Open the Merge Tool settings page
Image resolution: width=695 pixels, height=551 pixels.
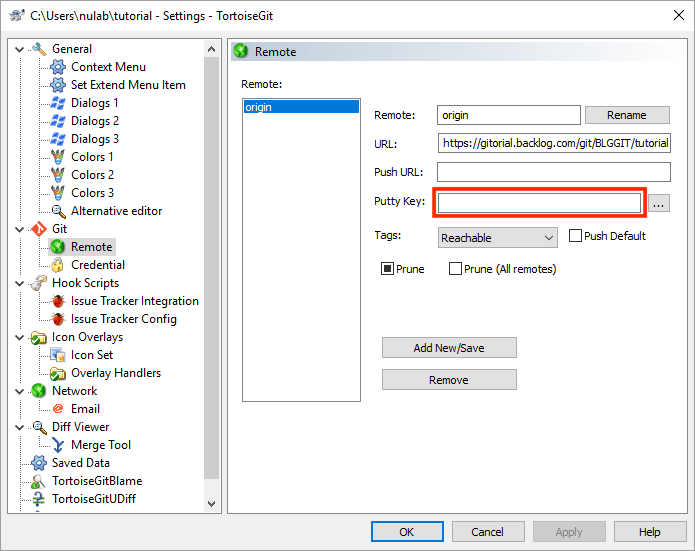pyautogui.click(x=101, y=445)
